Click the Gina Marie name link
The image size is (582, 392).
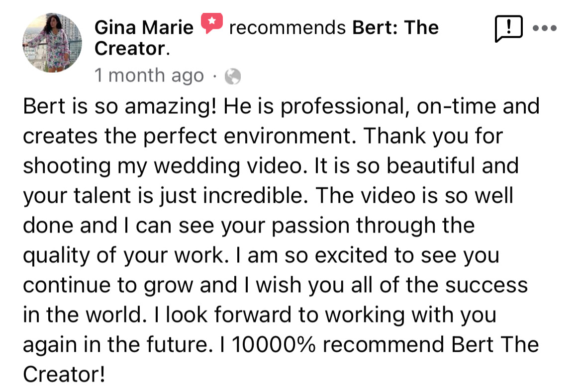[x=144, y=27]
